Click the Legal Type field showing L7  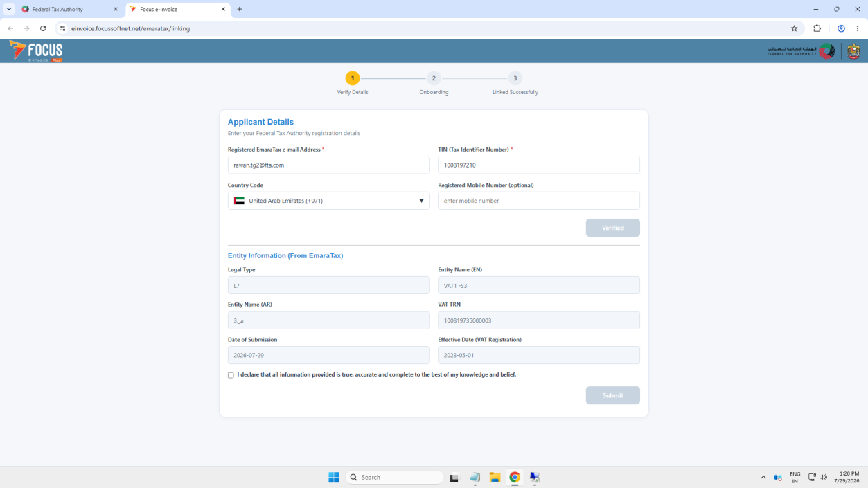click(328, 285)
